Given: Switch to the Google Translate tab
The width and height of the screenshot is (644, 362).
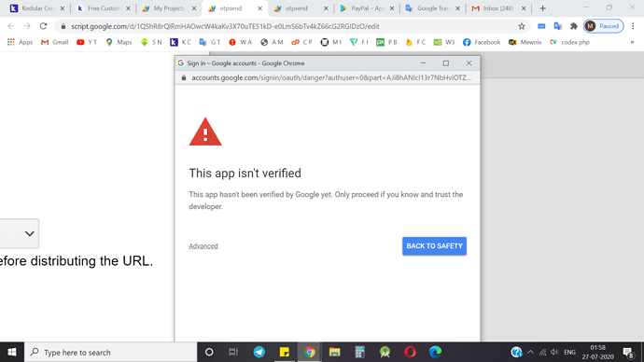Looking at the screenshot, I should coord(432,8).
